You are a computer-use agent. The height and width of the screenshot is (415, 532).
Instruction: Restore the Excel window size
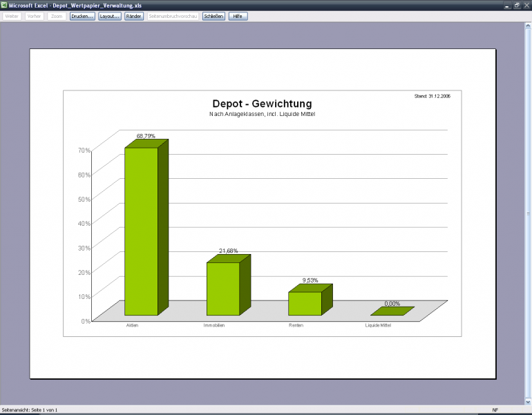[517, 6]
